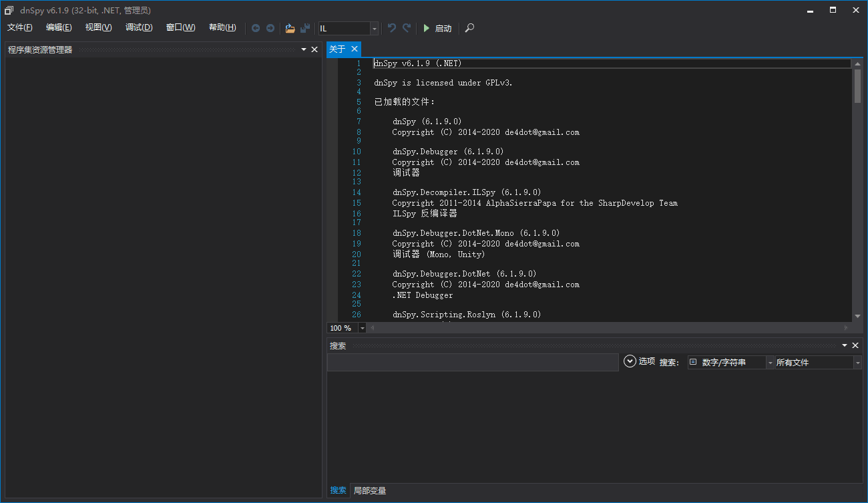Click the 调试器 (Mono, Unity) line
This screenshot has height=503, width=868.
click(x=439, y=255)
